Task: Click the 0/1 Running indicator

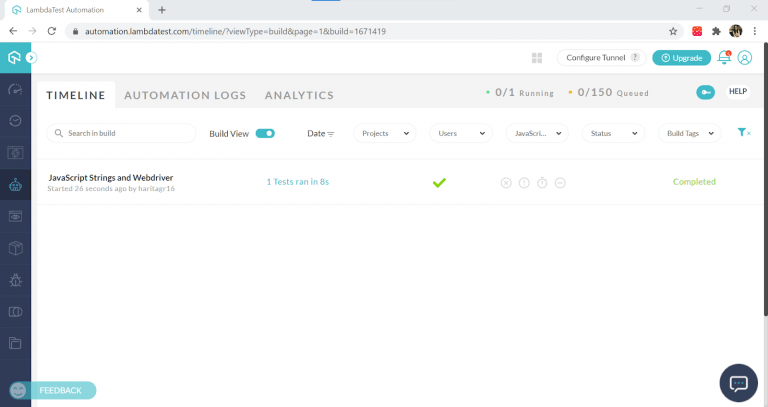Action: coord(520,93)
